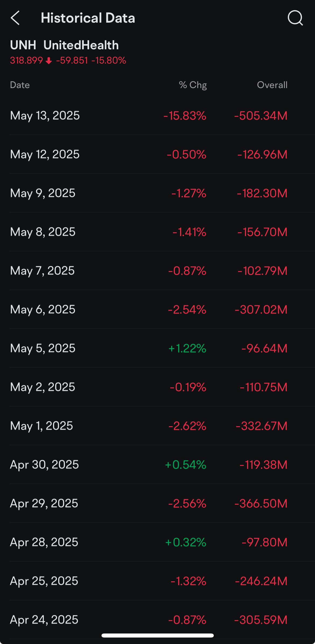Tap the -307.02M value for May 6
Screen dimensions: 315x644
coord(261,309)
